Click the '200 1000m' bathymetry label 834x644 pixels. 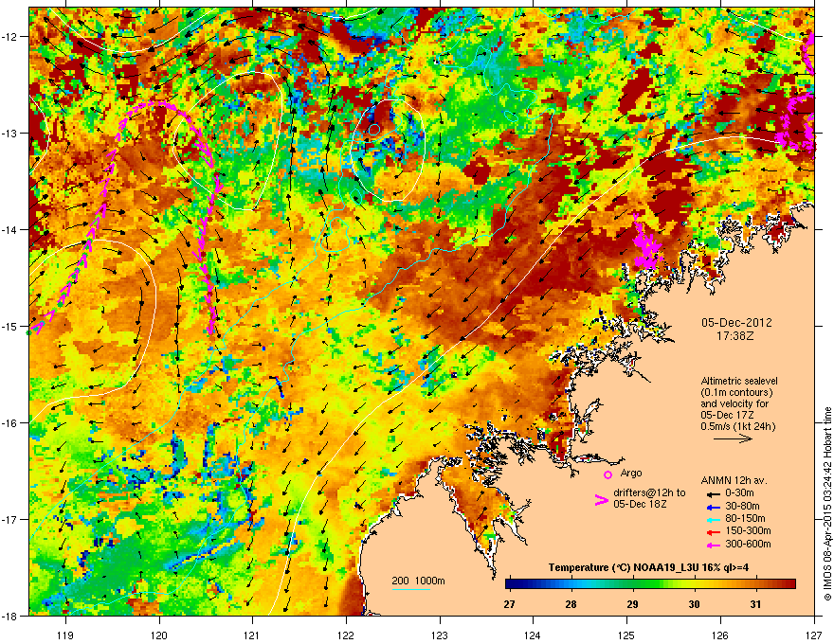[418, 581]
